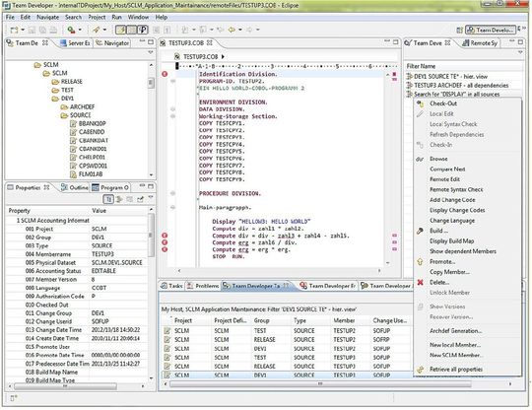Select Promote... in the context menu
The image size is (532, 410).
pos(442,261)
